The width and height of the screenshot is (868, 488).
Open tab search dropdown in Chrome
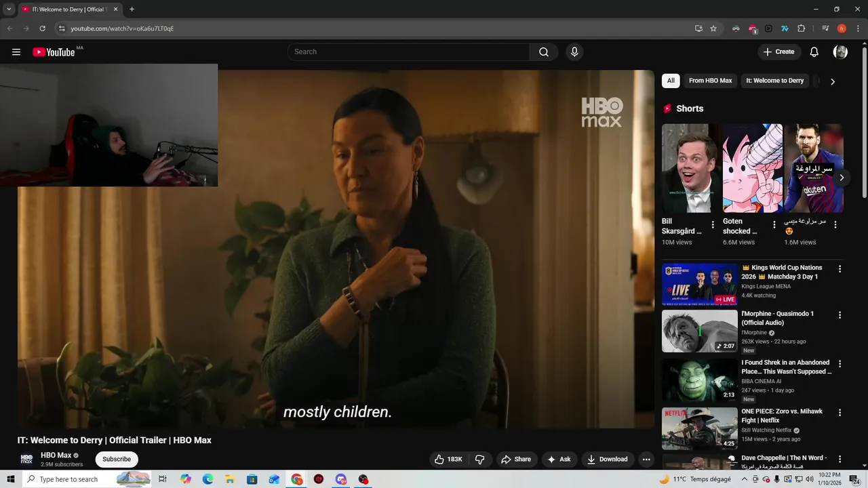[9, 9]
